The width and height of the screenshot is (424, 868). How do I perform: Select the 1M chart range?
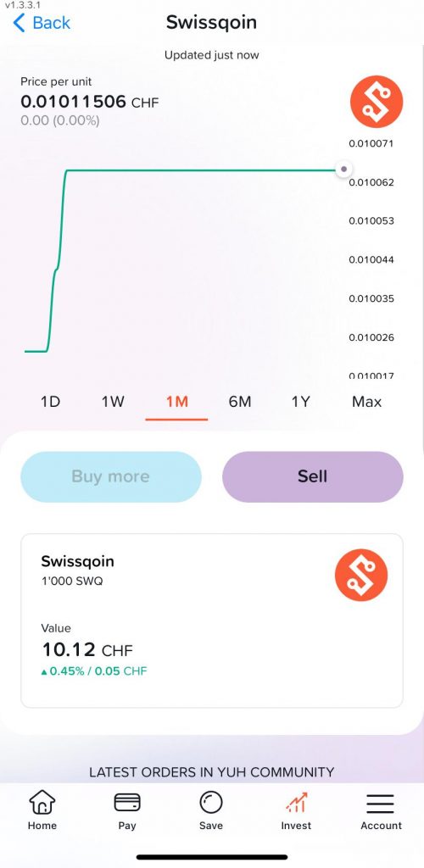pos(177,402)
